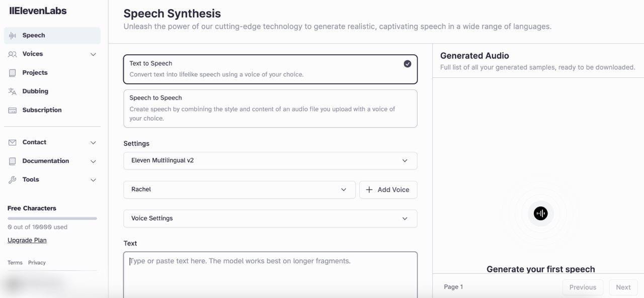Open Contact in the sidebar
The height and width of the screenshot is (298, 644).
coord(52,143)
